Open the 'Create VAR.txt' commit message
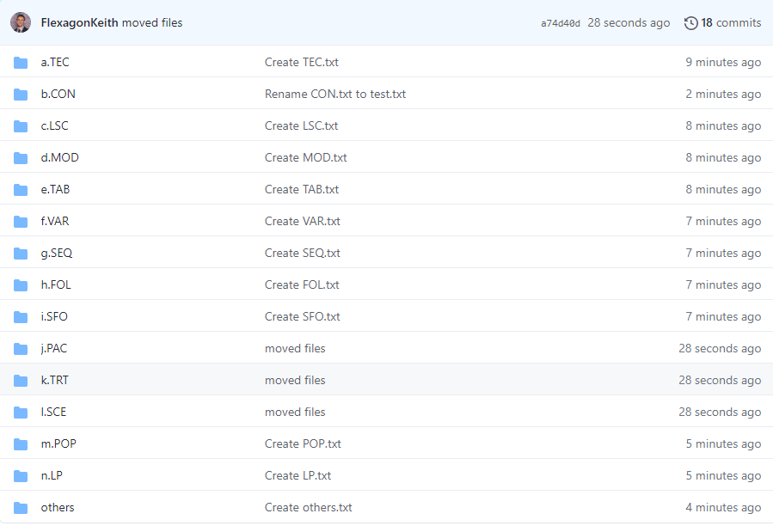The image size is (773, 532). coord(302,221)
